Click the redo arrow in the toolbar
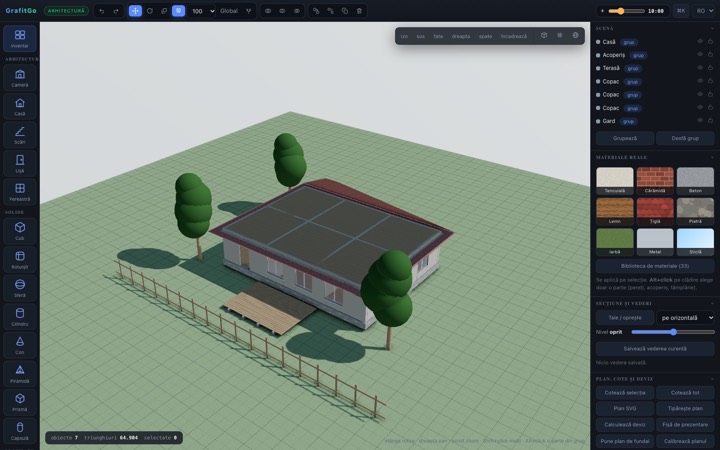720x450 pixels. click(116, 11)
